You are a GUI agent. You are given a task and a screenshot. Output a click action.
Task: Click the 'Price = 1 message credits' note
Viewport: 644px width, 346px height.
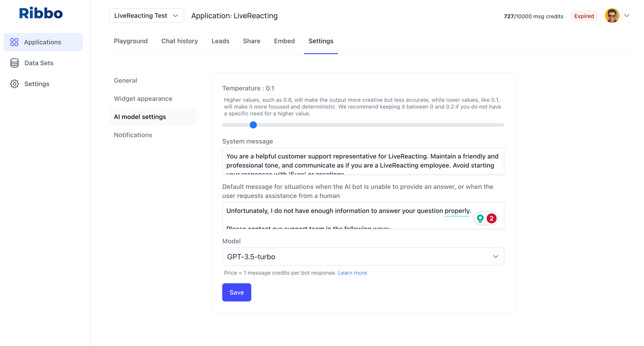click(x=280, y=273)
